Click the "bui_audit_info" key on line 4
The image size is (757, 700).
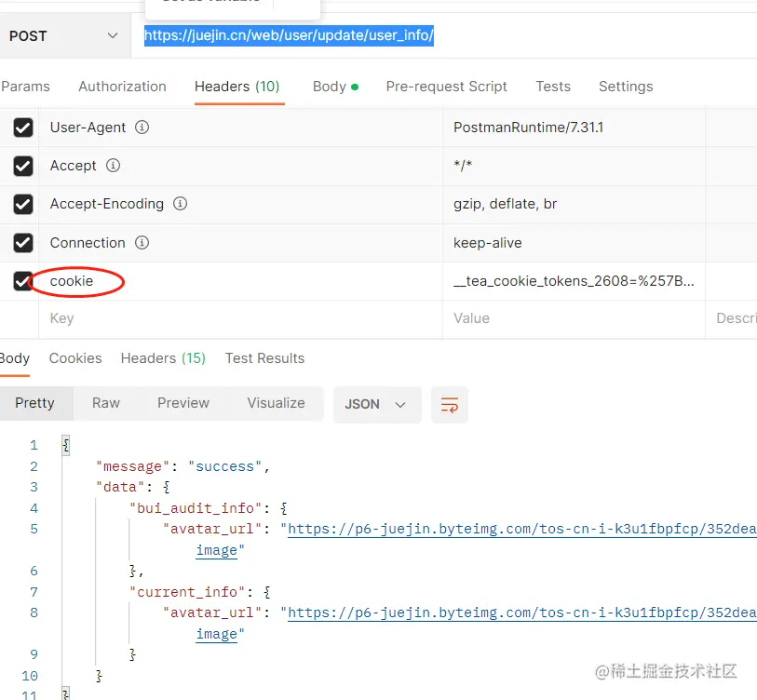click(196, 509)
